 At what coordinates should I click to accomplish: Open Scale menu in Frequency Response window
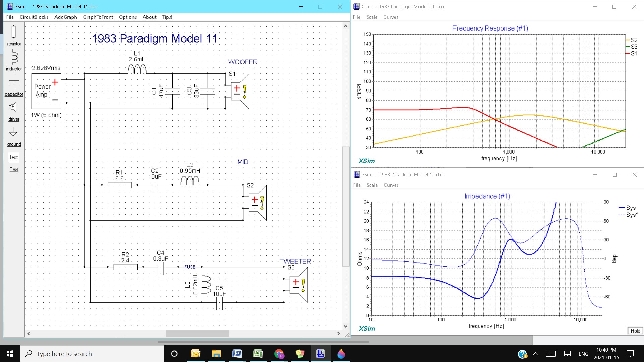click(372, 17)
